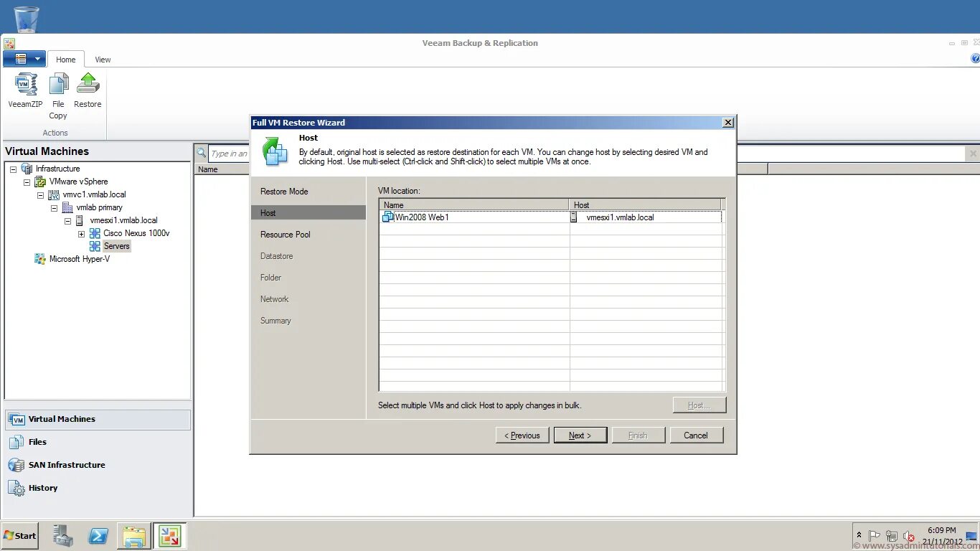
Task: Select Infrastructure in the tree
Action: 58,169
